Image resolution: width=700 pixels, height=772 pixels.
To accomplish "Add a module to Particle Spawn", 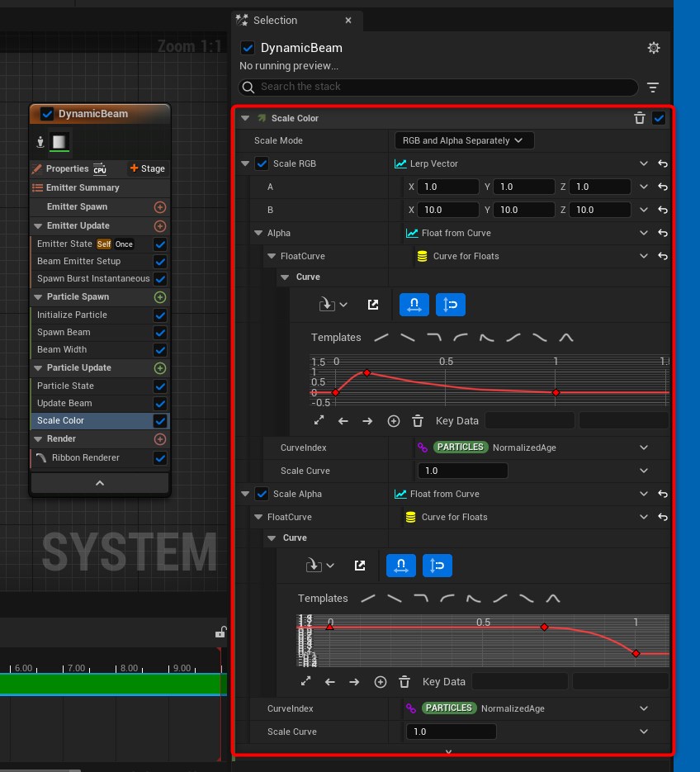I will (x=160, y=297).
